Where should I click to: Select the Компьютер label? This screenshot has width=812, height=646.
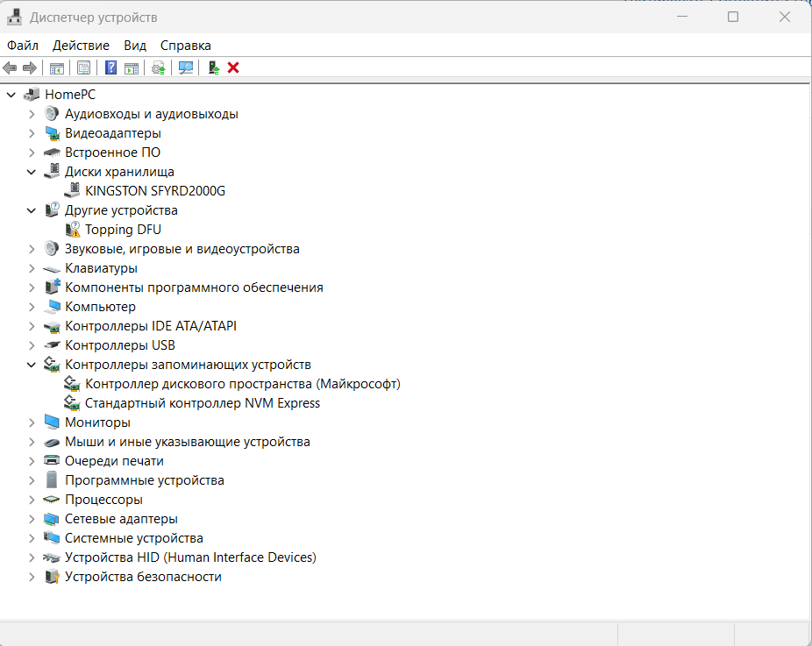100,307
